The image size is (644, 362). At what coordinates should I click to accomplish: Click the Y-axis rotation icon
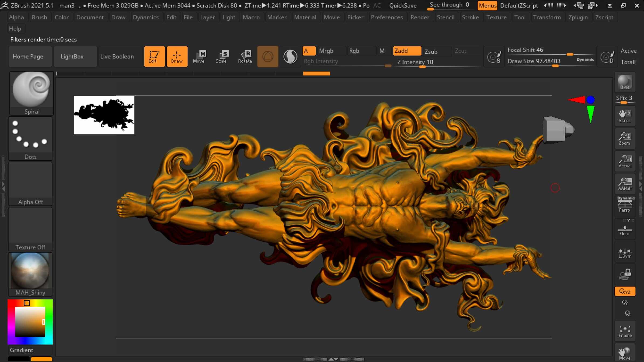625,302
